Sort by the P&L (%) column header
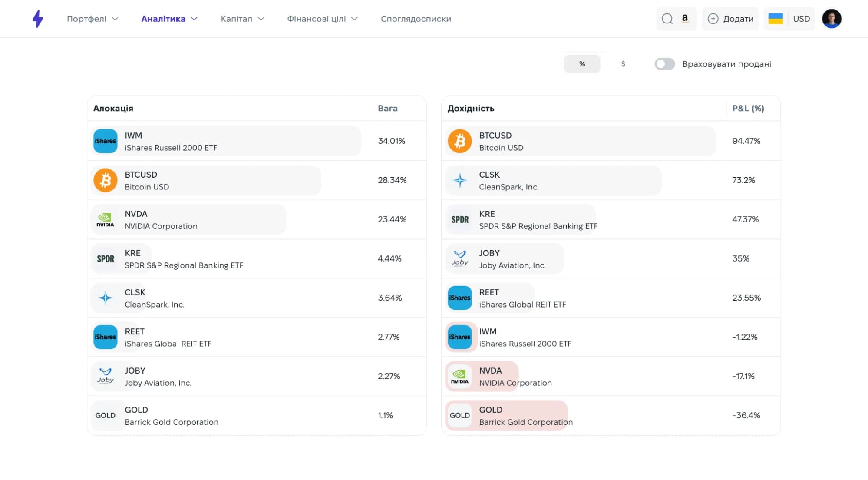The width and height of the screenshot is (868, 480). [748, 108]
